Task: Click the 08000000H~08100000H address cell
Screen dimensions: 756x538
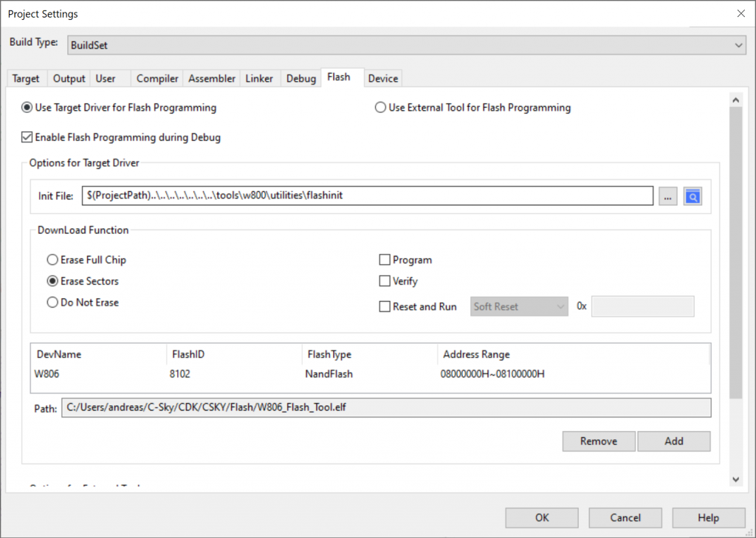Action: [492, 374]
